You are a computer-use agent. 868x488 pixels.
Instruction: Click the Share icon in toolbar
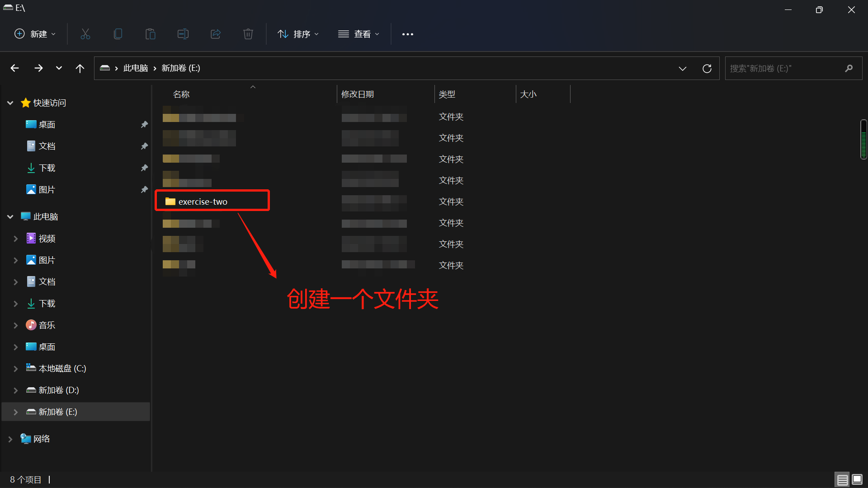(216, 34)
